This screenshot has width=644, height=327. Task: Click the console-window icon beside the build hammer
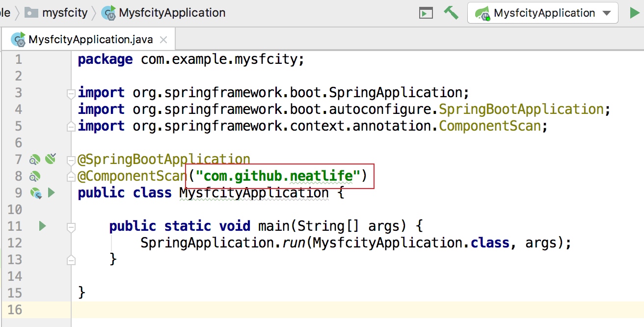(425, 13)
